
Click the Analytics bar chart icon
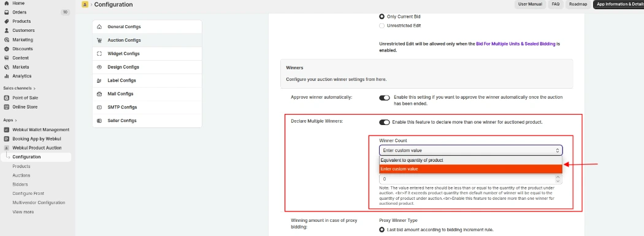(7, 76)
